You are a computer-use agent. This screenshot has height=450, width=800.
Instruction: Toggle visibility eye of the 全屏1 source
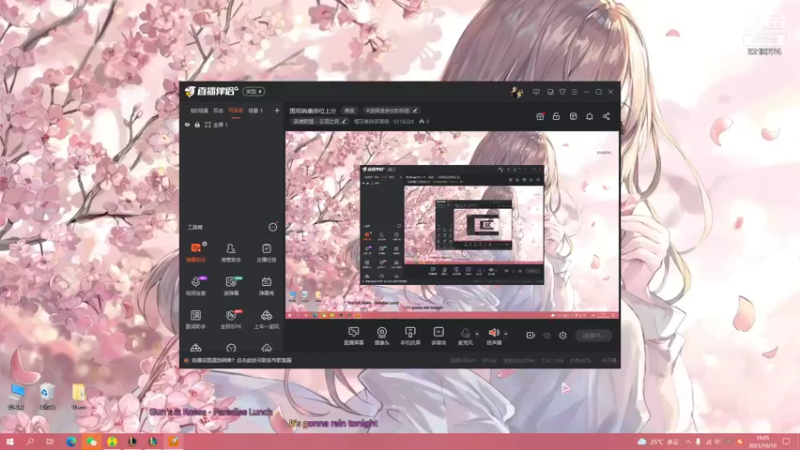(x=187, y=124)
